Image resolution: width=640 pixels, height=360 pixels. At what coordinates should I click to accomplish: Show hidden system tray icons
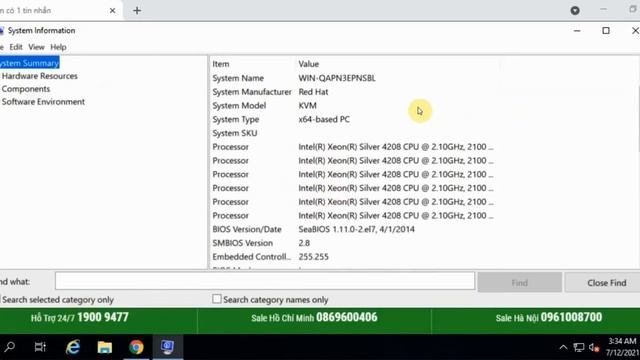(x=563, y=348)
